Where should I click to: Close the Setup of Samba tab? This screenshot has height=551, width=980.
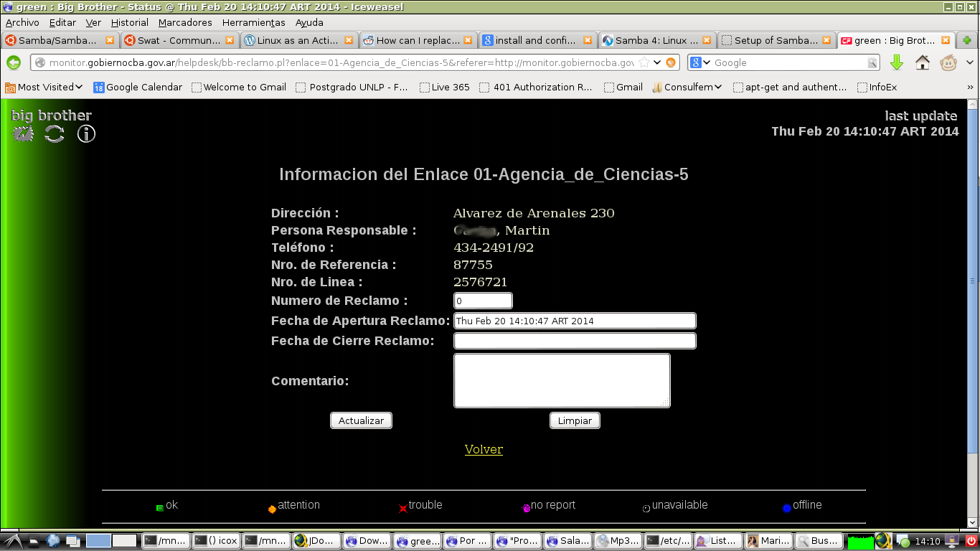pyautogui.click(x=826, y=40)
